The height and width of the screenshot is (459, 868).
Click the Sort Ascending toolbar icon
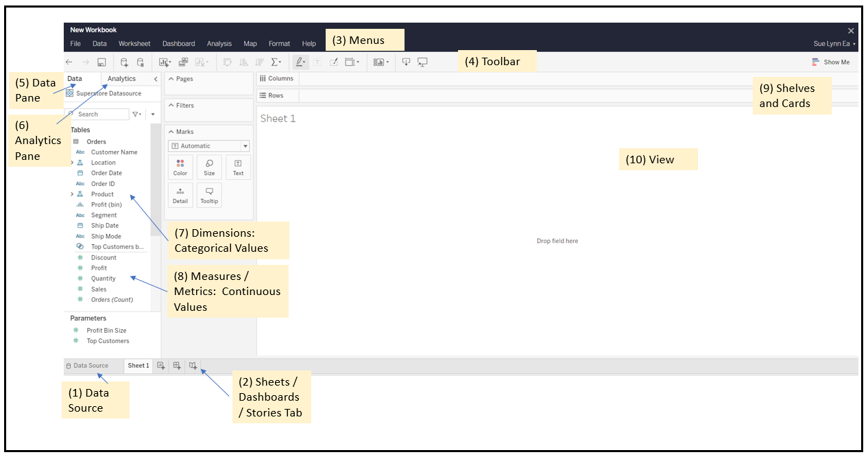point(243,62)
